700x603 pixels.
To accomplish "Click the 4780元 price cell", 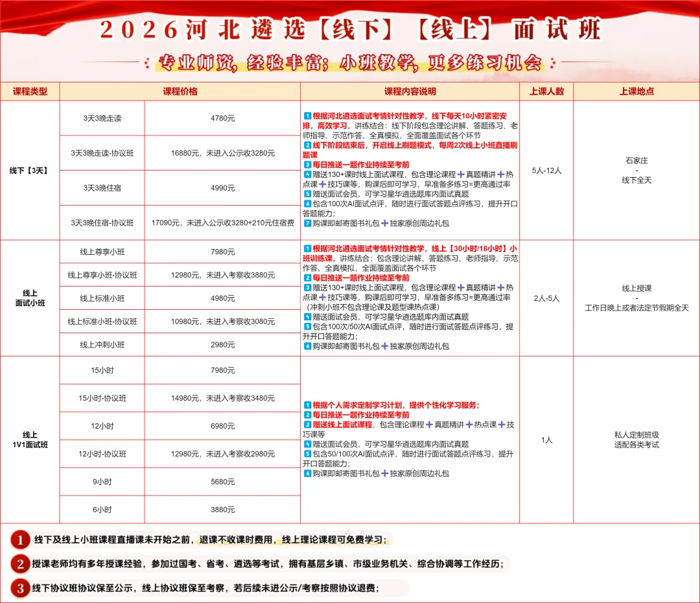I will (222, 117).
